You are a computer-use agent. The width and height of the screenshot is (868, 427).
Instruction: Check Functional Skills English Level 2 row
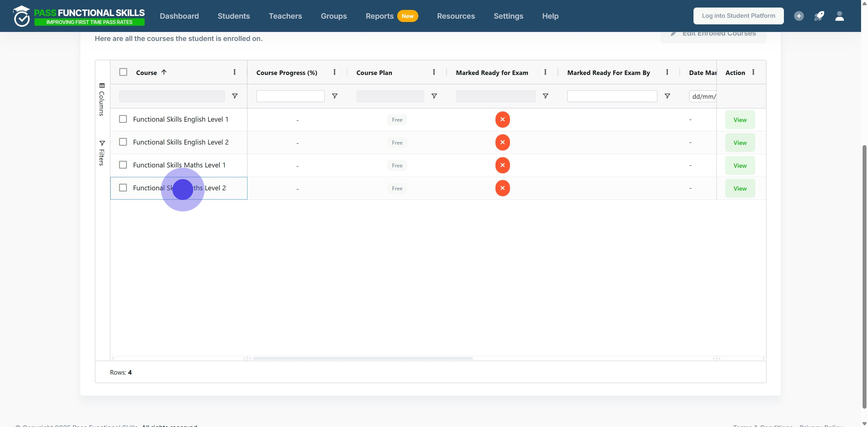[123, 142]
